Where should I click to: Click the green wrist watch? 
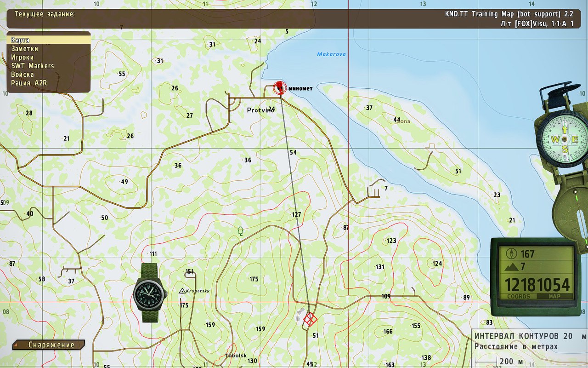coord(150,293)
